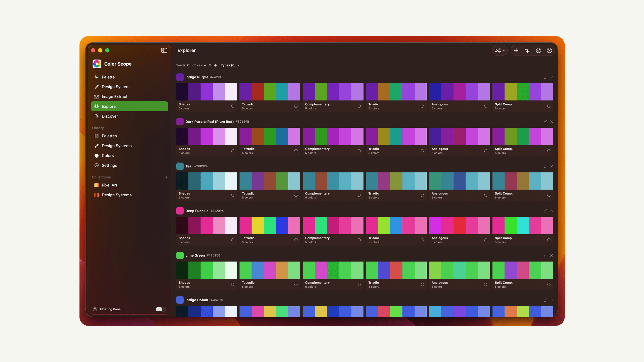Select the Teal Analogous palette radio
The image size is (644, 362).
click(x=486, y=195)
